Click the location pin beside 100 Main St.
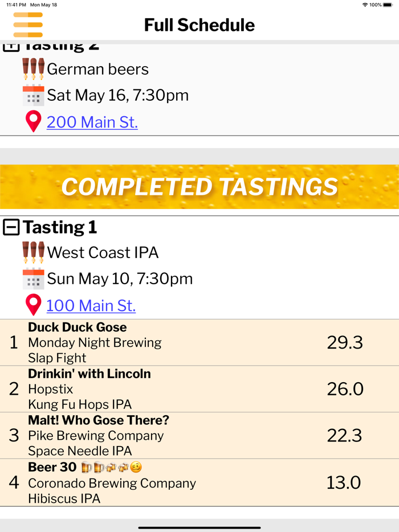 (33, 305)
